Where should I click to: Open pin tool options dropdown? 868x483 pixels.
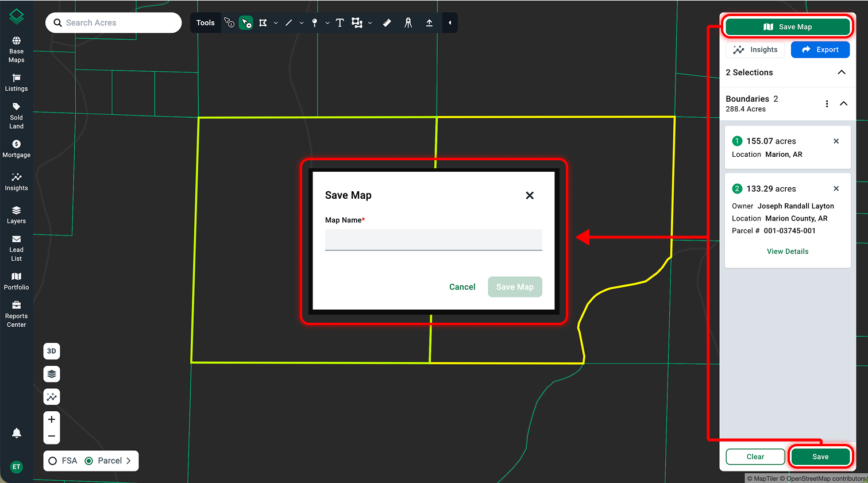click(327, 23)
